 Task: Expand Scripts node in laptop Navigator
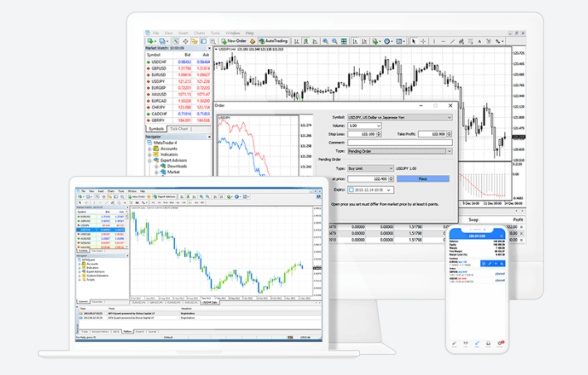point(80,280)
